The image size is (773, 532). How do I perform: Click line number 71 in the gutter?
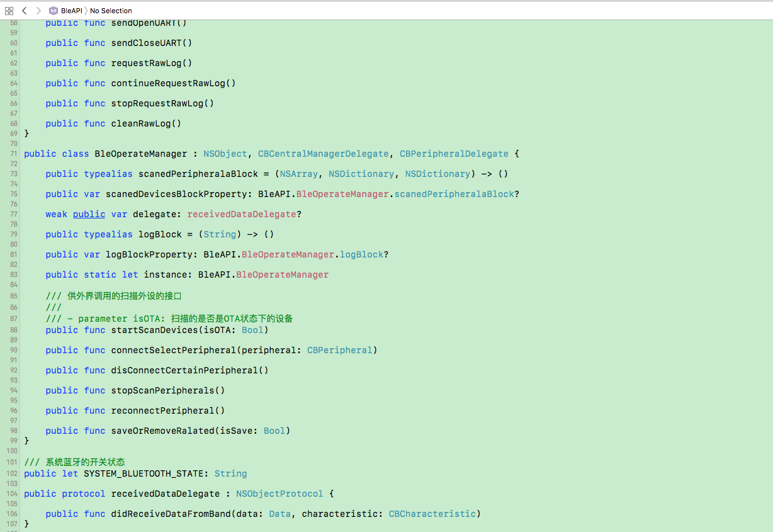click(13, 154)
